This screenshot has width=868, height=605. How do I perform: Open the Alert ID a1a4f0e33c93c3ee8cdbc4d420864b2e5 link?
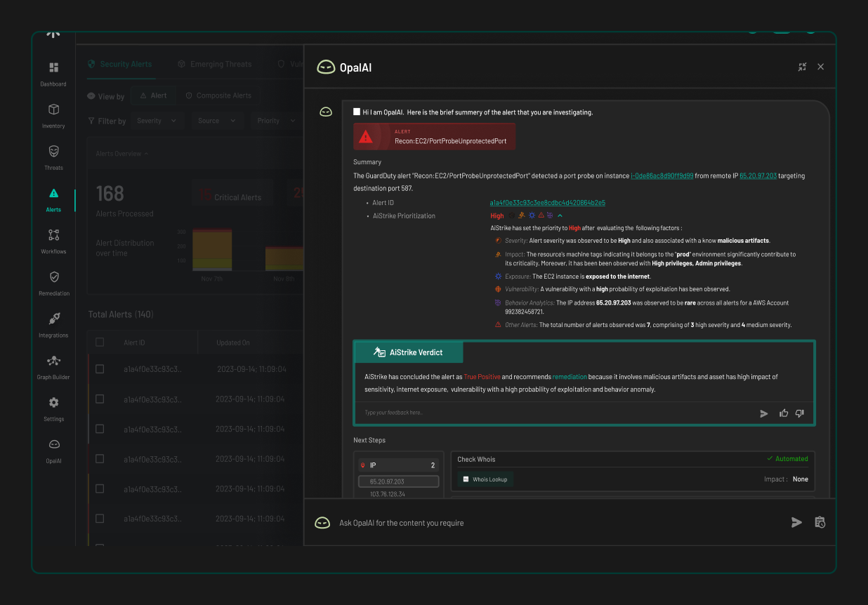click(547, 203)
